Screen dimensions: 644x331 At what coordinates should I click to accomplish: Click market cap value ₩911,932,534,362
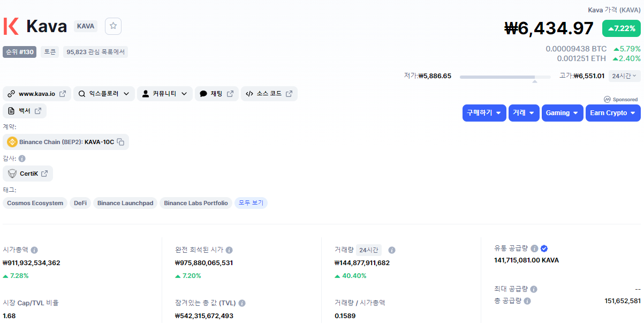(32, 263)
